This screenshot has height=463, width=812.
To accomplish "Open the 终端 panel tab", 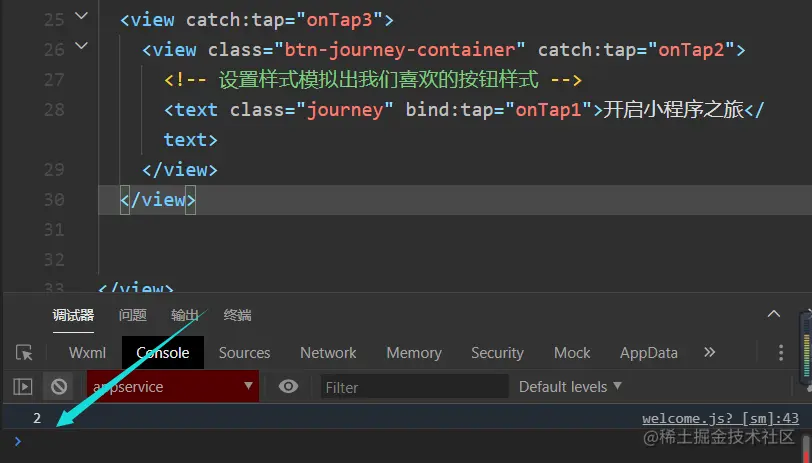I will coord(237,315).
